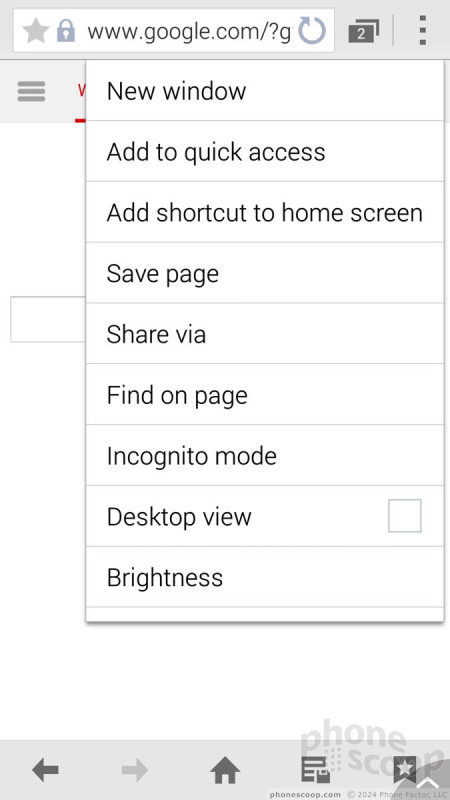Tap the home icon in bottom toolbar

225,770
